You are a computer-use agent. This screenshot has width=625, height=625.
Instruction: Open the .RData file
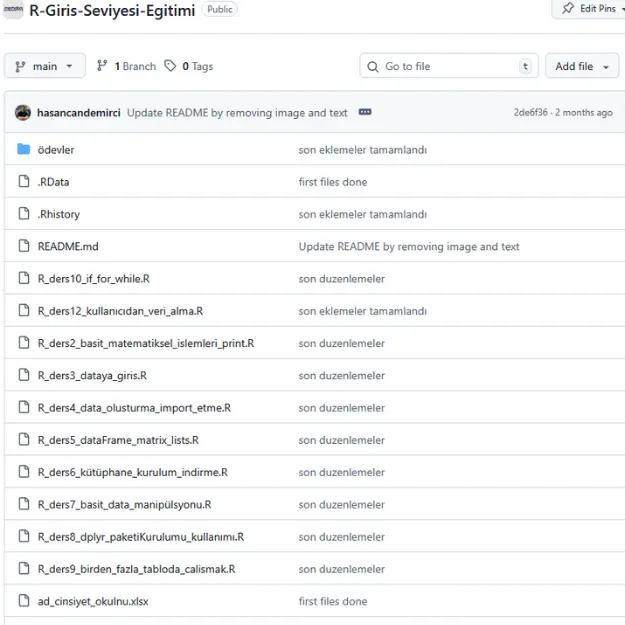(53, 182)
